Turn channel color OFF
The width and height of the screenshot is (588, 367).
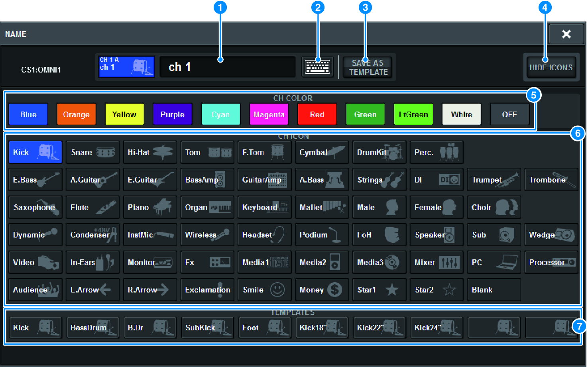click(x=509, y=114)
